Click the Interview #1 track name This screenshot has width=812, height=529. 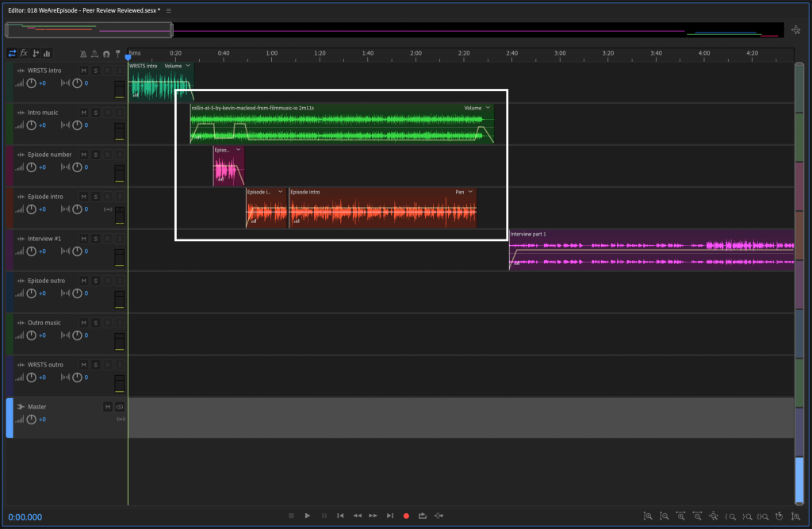(x=44, y=239)
